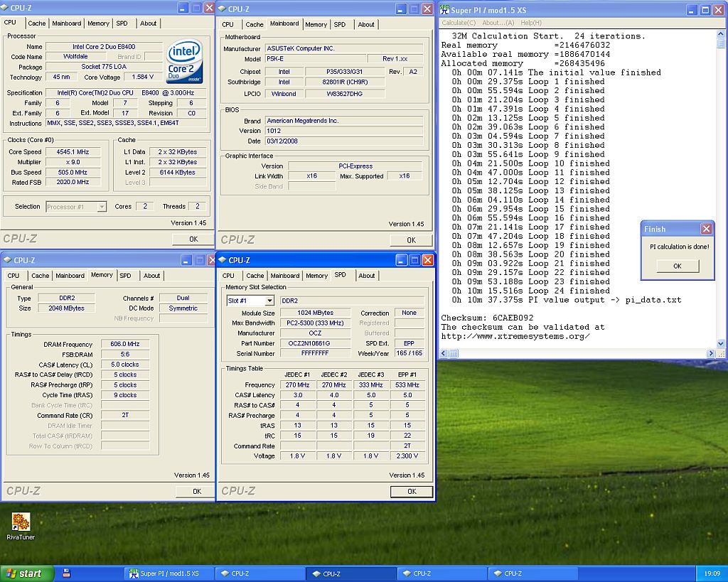Select CPU tab in Mainboard window
The width and height of the screenshot is (728, 582).
point(228,25)
